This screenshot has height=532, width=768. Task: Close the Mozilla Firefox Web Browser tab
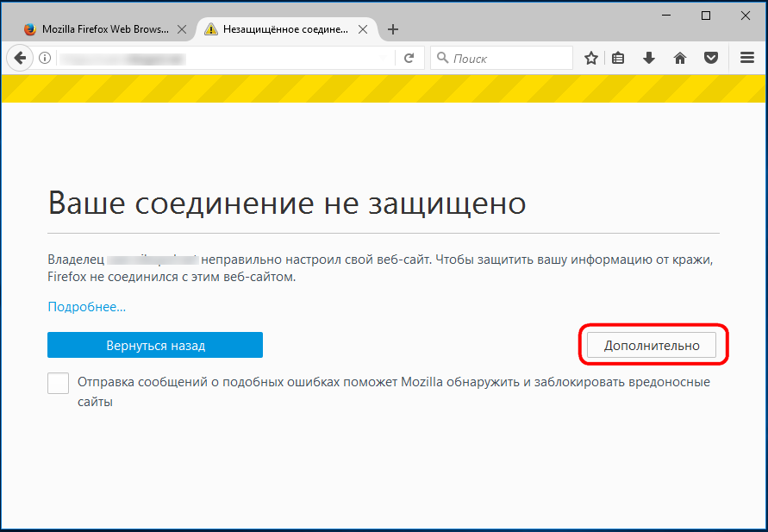(x=182, y=29)
